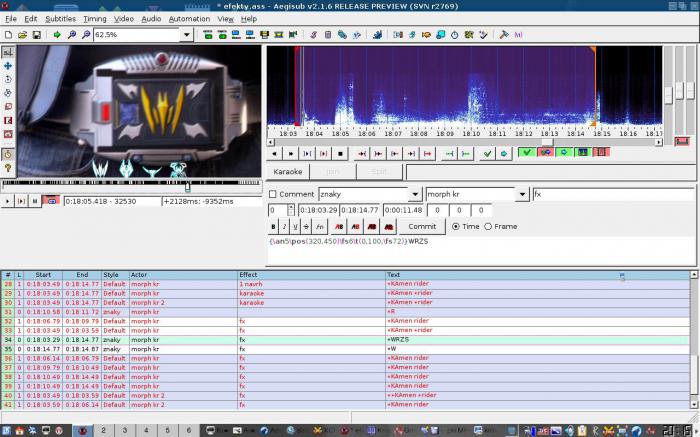
Task: Select the Rotate Z video tool
Action: coord(8,79)
